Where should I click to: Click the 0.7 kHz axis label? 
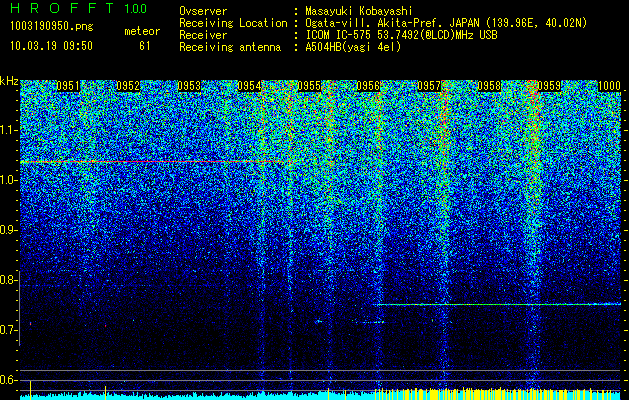pyautogui.click(x=8, y=330)
